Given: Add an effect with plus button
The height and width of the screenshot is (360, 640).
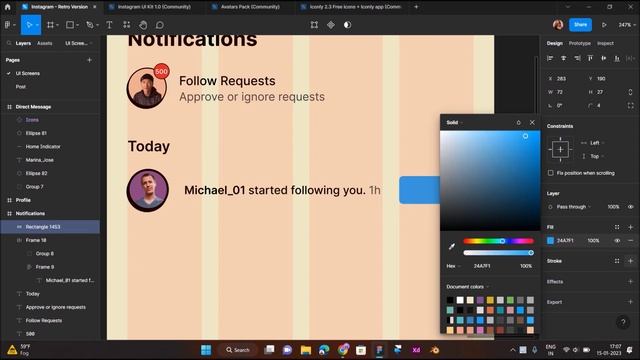Looking at the screenshot, I should tap(631, 282).
